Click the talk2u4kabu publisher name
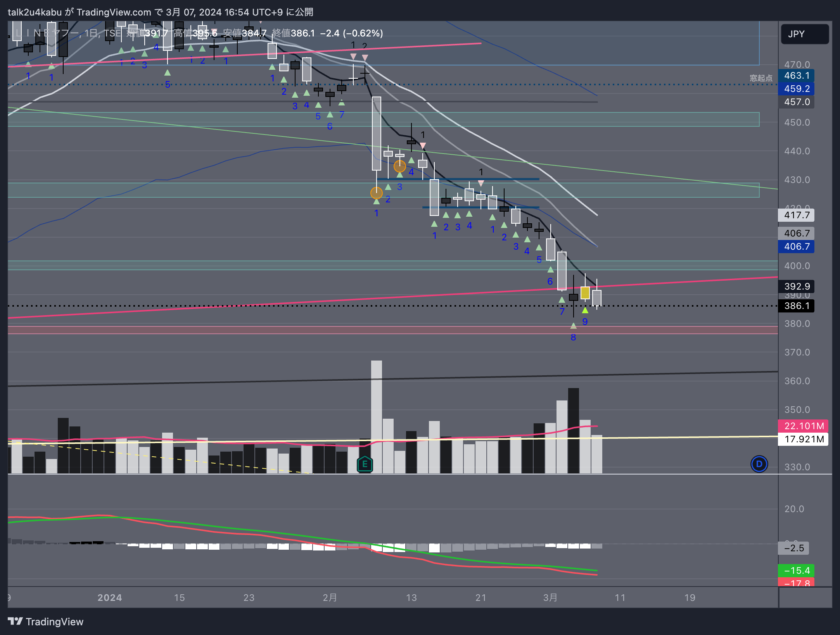The width and height of the screenshot is (840, 635). point(35,12)
